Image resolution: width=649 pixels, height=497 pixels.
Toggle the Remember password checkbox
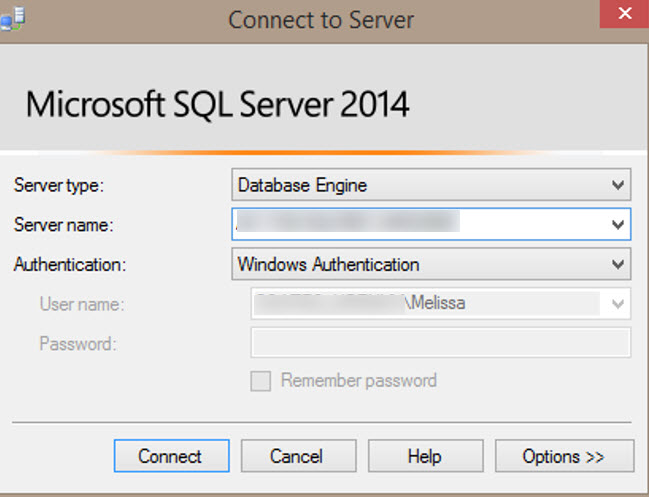coord(261,381)
